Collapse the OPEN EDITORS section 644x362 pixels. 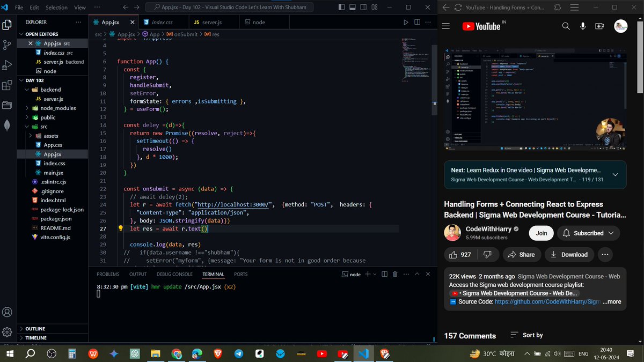coord(54,34)
